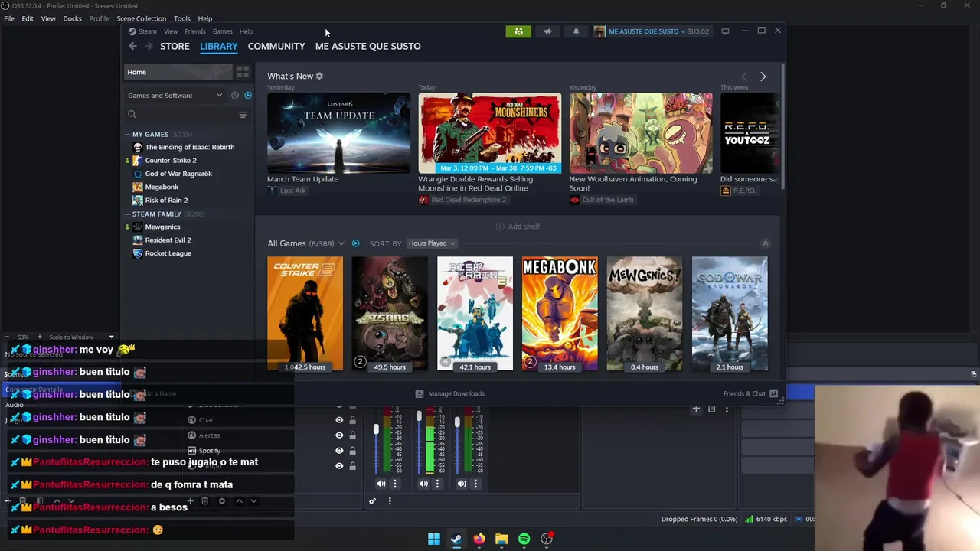Click Manage Downloads in Steam
Viewport: 980px width, 551px height.
coord(449,393)
